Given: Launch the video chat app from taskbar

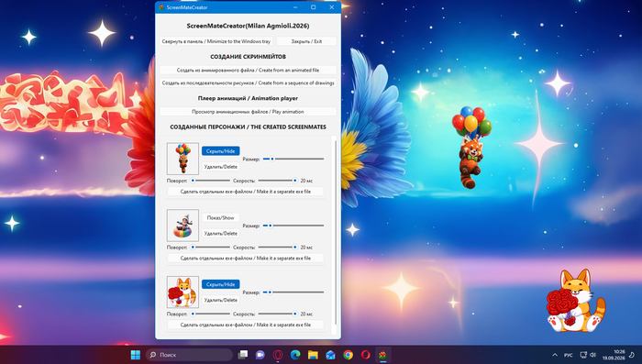Looking at the screenshot, I should click(260, 355).
